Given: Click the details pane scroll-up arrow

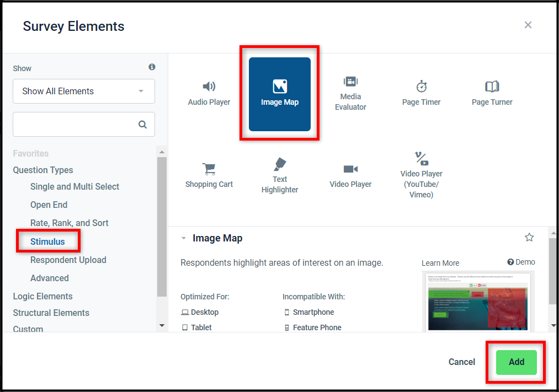Looking at the screenshot, I should pos(553,233).
